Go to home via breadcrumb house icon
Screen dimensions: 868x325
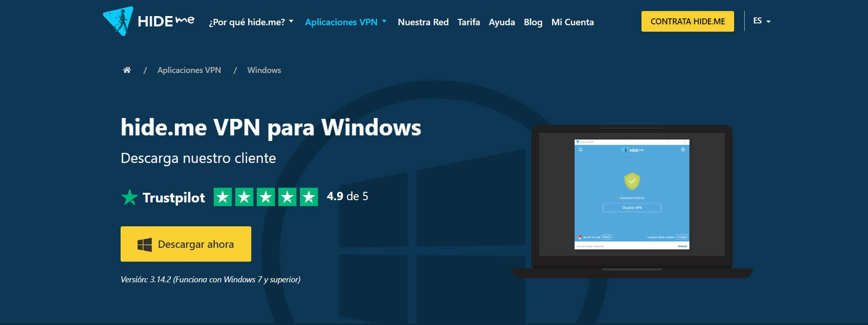point(127,70)
